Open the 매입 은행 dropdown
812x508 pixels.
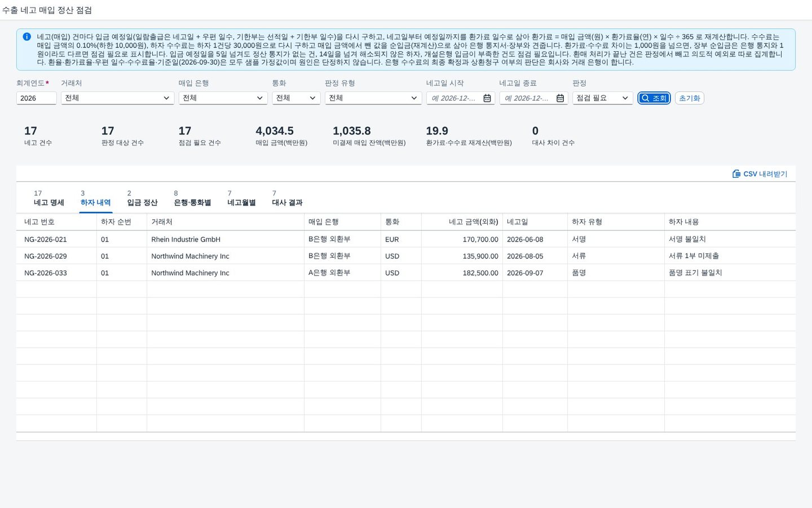click(x=223, y=98)
